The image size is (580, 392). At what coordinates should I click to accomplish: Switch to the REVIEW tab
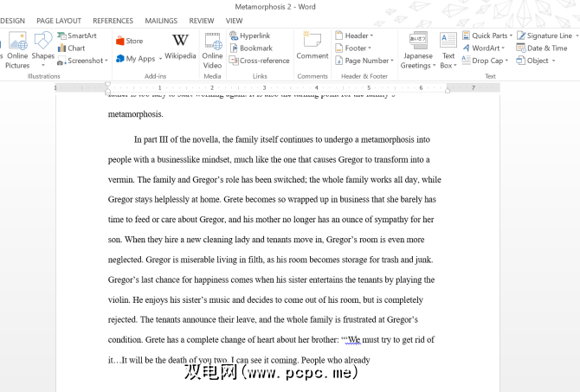202,21
